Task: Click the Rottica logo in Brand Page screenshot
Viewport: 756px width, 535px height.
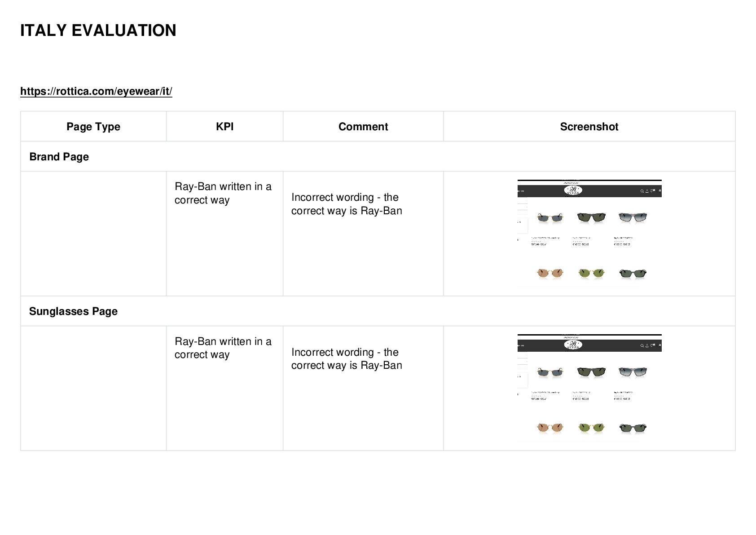Action: pyautogui.click(x=573, y=190)
